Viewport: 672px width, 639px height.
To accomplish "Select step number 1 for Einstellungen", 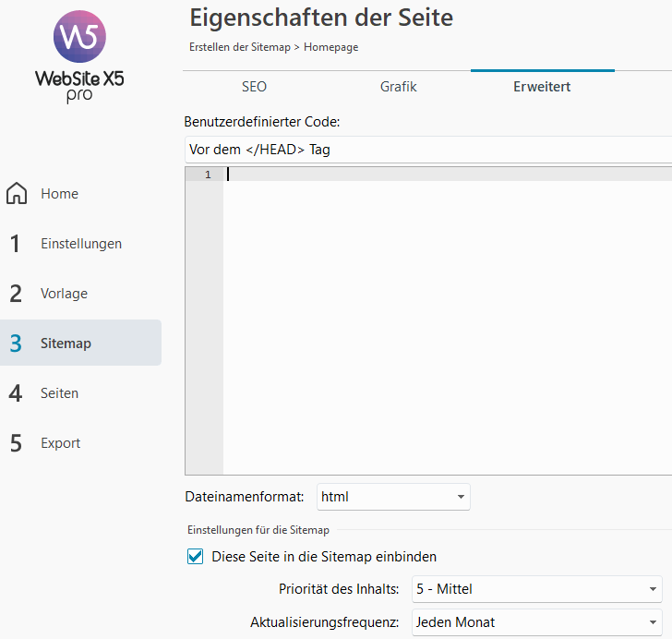I will point(15,244).
